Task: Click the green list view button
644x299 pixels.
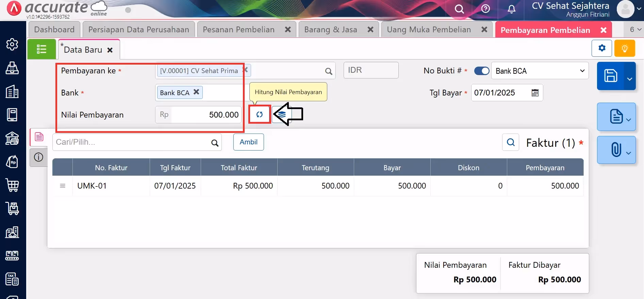Action: click(x=42, y=49)
